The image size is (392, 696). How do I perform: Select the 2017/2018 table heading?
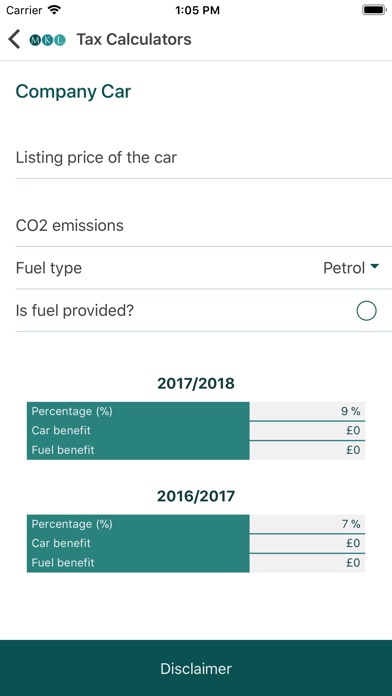(196, 384)
